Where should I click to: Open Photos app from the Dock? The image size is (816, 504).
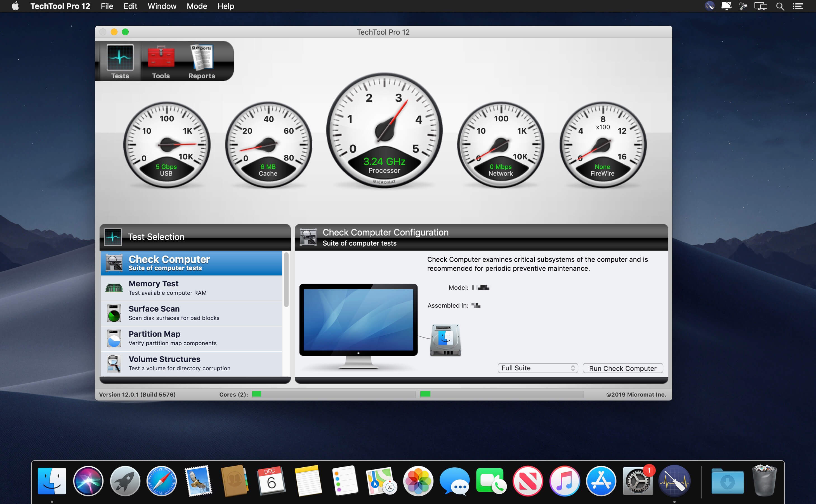coord(418,481)
